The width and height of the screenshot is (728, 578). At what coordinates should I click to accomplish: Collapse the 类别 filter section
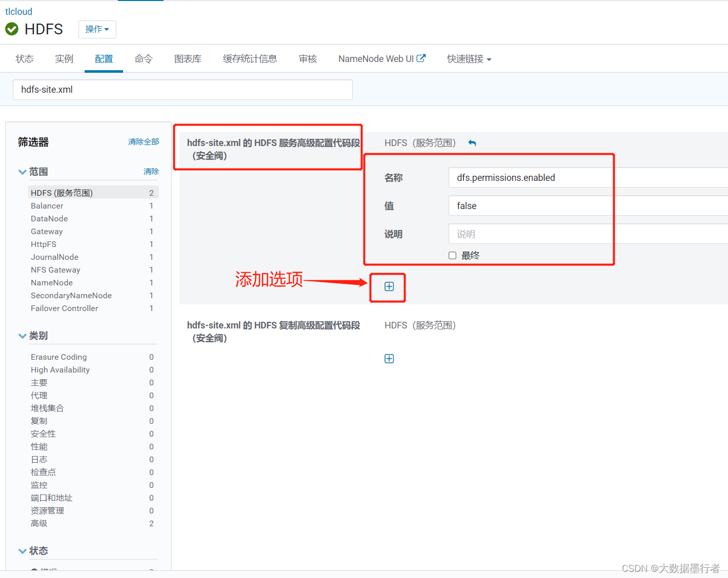coord(22,336)
